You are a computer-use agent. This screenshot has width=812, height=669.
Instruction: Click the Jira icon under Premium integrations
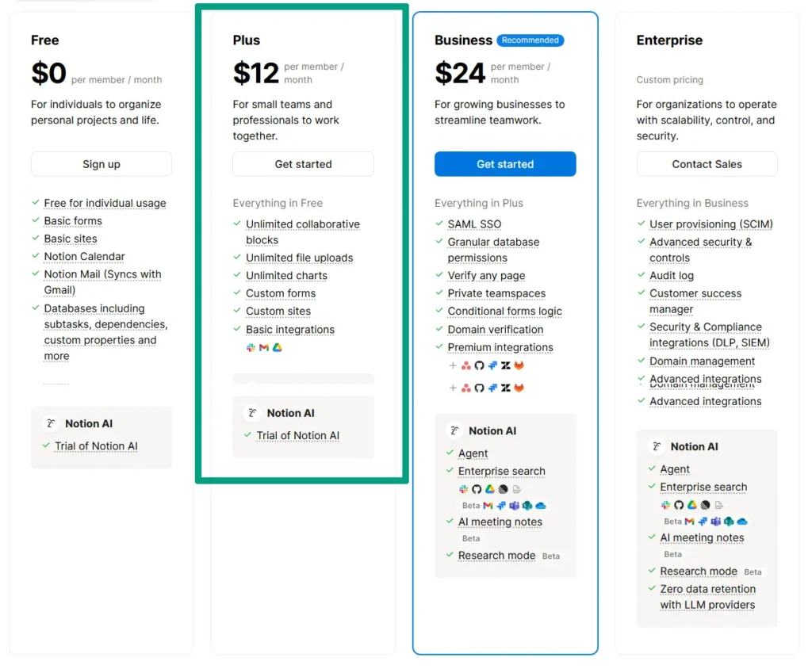click(492, 365)
